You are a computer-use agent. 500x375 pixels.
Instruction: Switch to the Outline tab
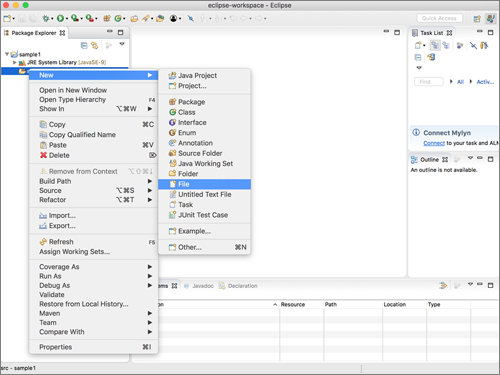[x=429, y=160]
